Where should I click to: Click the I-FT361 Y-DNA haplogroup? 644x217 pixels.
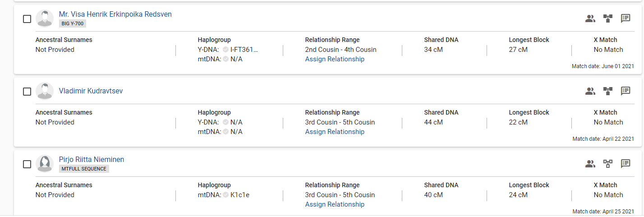click(x=244, y=50)
